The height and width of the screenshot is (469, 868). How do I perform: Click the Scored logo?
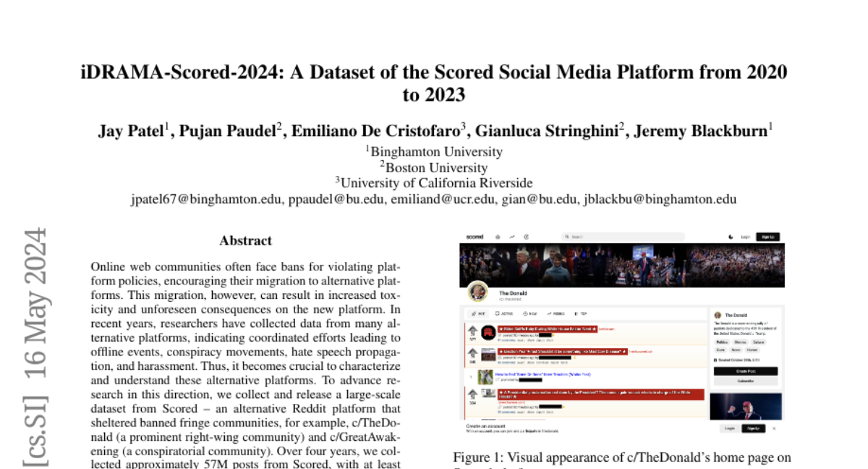475,237
